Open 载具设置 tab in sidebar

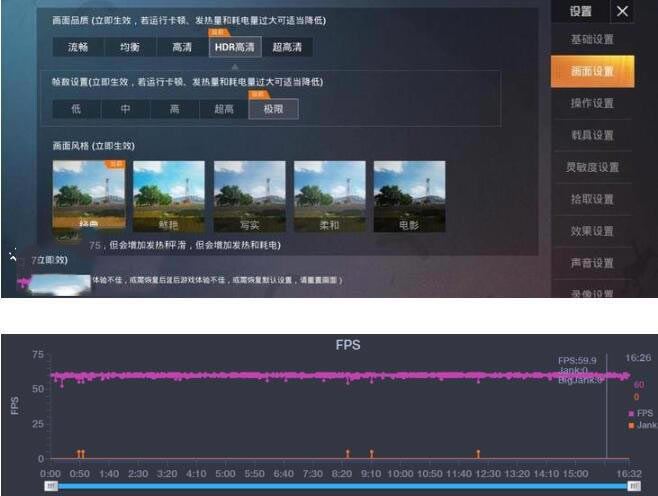tap(592, 135)
